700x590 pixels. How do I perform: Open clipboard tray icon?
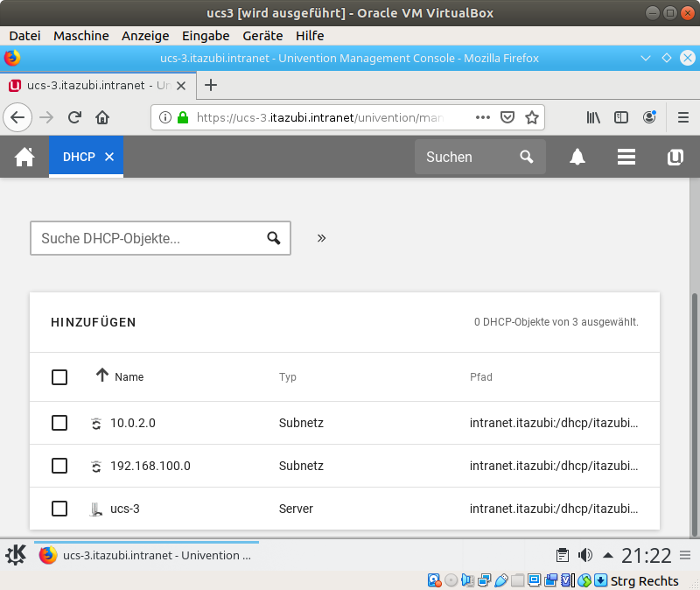(x=563, y=555)
